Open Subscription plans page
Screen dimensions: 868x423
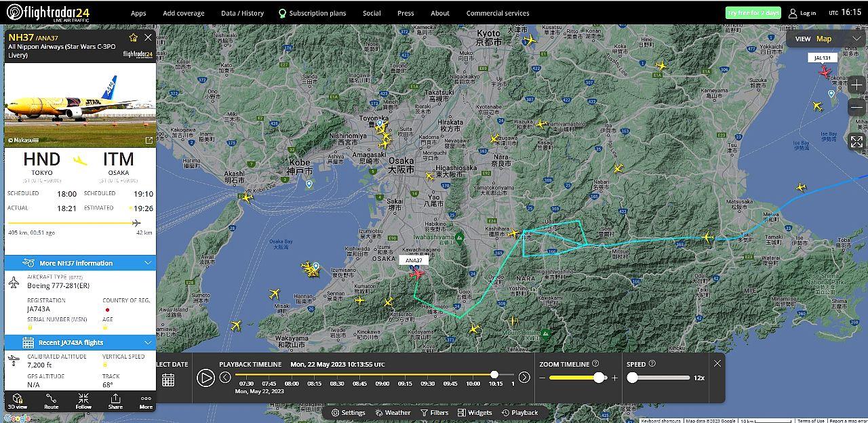coord(313,13)
